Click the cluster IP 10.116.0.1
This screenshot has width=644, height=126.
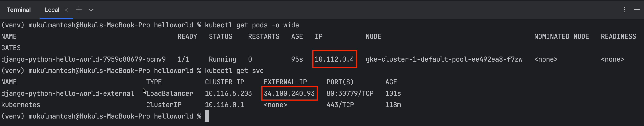224,105
